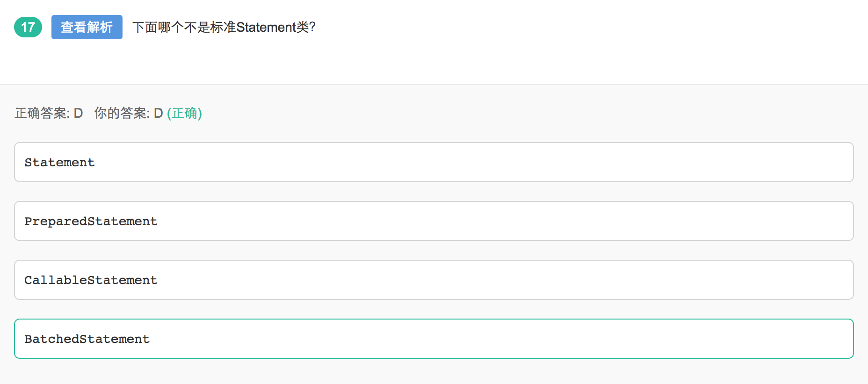Select the highlighted BatchedStatement option
Viewport: 868px width, 384px height.
[434, 339]
